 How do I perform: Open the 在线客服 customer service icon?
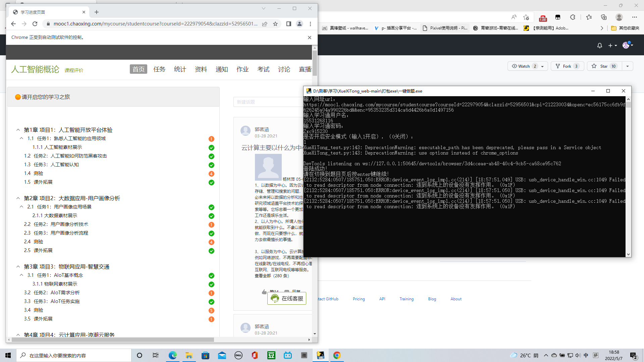tap(275, 298)
